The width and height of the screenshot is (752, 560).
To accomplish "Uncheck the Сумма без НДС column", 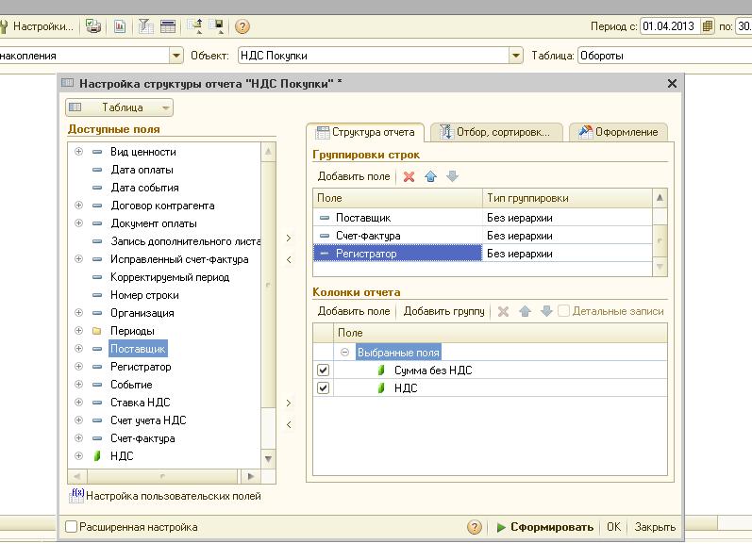I will 323,371.
